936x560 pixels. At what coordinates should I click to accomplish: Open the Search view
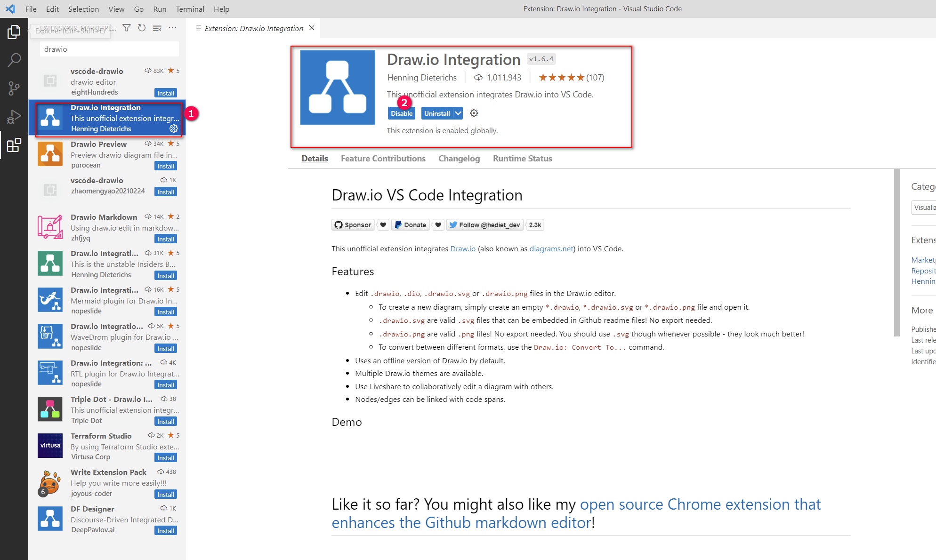pyautogui.click(x=14, y=60)
